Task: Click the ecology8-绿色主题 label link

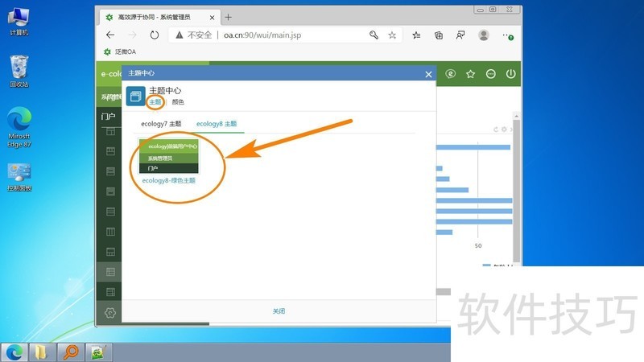Action: pyautogui.click(x=169, y=180)
